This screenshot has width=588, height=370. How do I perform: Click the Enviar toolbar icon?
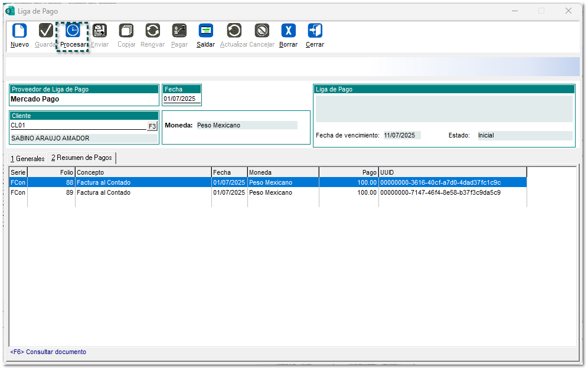(100, 31)
